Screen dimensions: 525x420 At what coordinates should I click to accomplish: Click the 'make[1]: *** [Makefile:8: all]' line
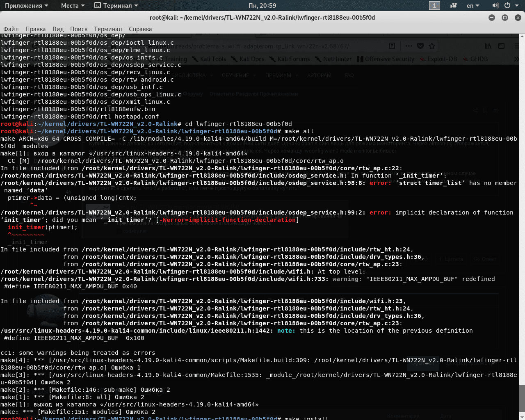72,397
